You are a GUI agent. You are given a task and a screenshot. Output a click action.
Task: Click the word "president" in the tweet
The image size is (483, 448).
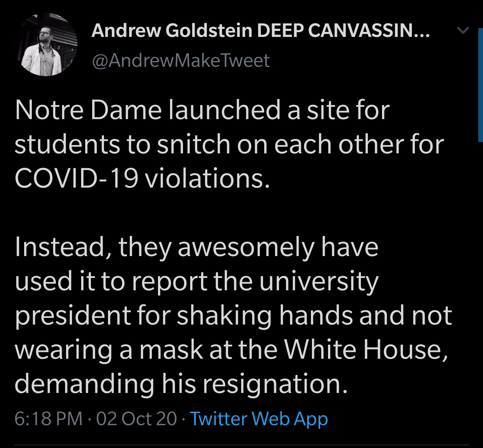coord(73,315)
